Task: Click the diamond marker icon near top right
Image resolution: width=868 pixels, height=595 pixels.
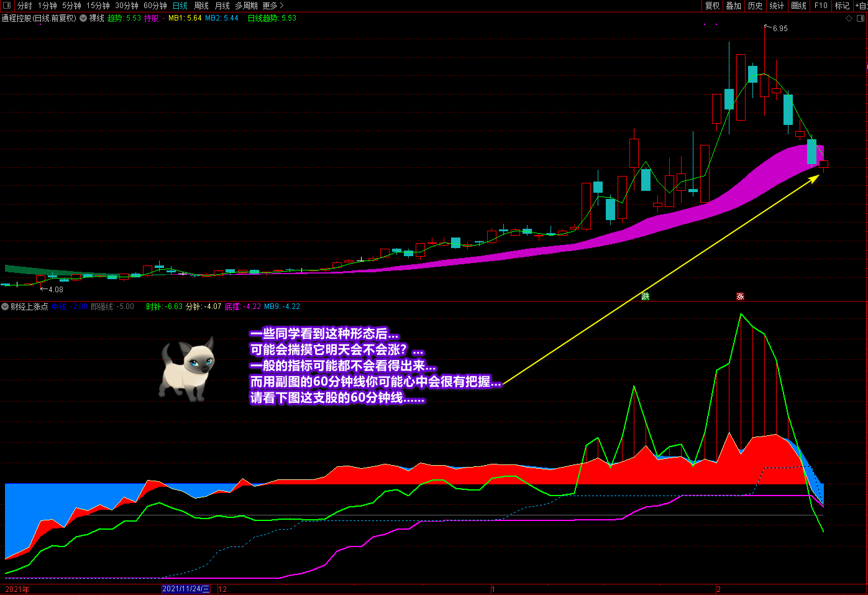Action: pyautogui.click(x=849, y=19)
